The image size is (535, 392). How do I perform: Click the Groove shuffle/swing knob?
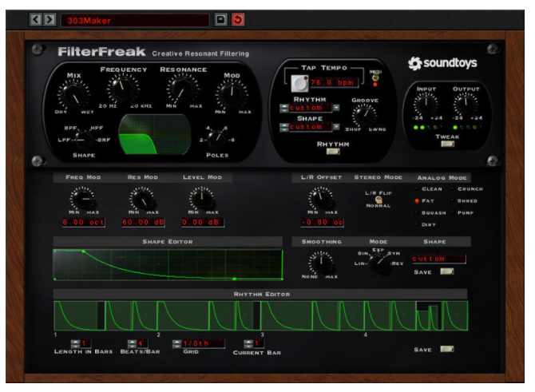365,115
